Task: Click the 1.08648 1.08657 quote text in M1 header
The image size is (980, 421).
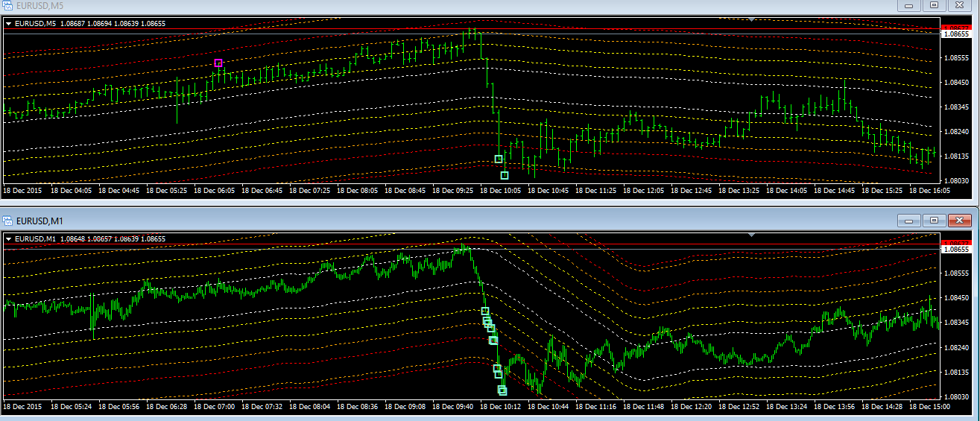Action: (x=86, y=238)
